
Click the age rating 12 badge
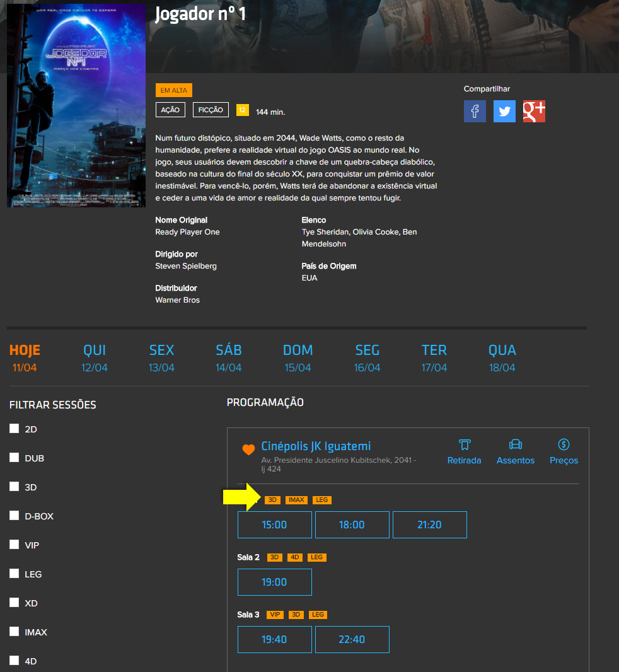[243, 110]
